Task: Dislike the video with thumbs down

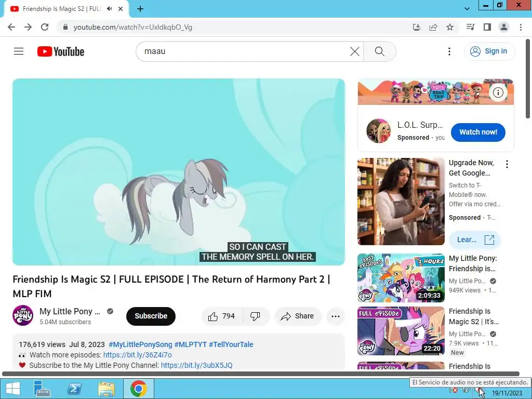Action: 256,316
